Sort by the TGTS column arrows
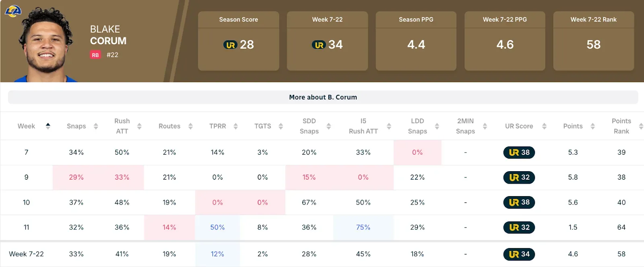This screenshot has width=644, height=267. pos(281,126)
